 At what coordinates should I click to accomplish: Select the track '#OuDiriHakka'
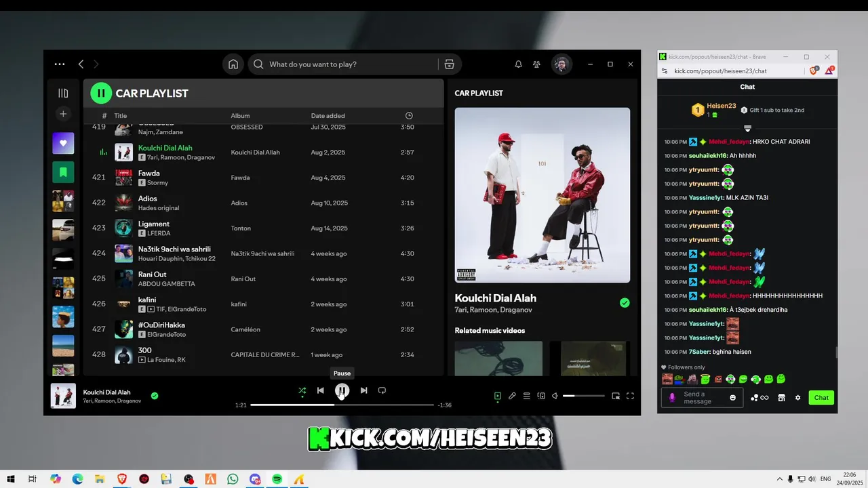(x=263, y=329)
